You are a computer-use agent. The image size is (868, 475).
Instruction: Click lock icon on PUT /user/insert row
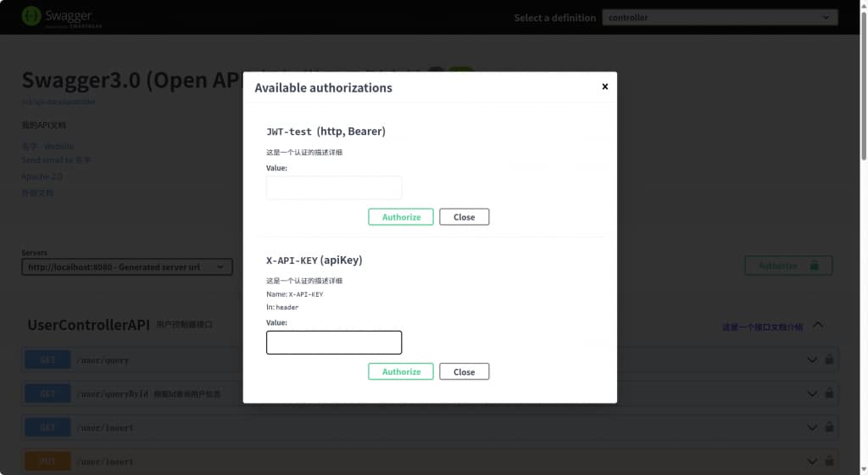pyautogui.click(x=829, y=461)
